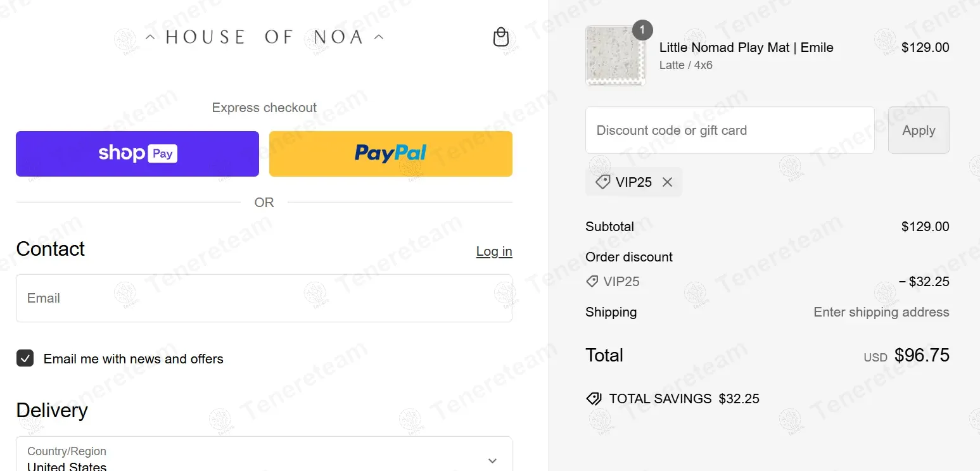Remove the VIP25 discount code
980x471 pixels.
click(667, 182)
